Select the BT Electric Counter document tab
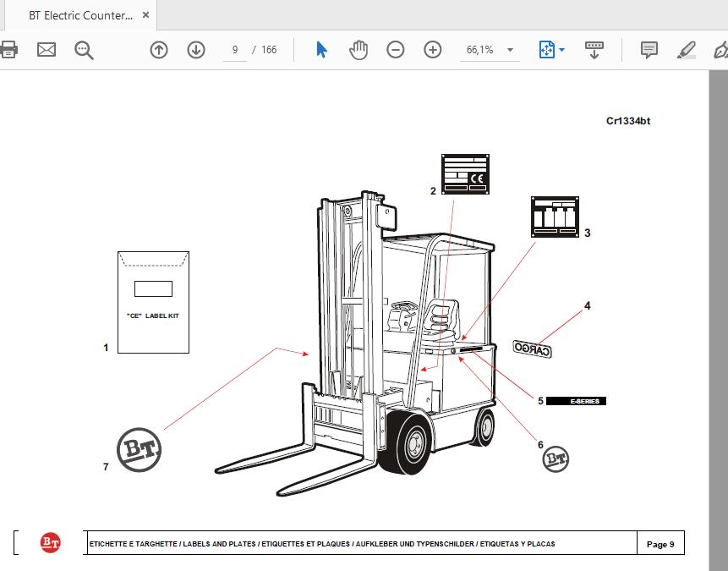This screenshot has width=728, height=571. click(x=81, y=15)
